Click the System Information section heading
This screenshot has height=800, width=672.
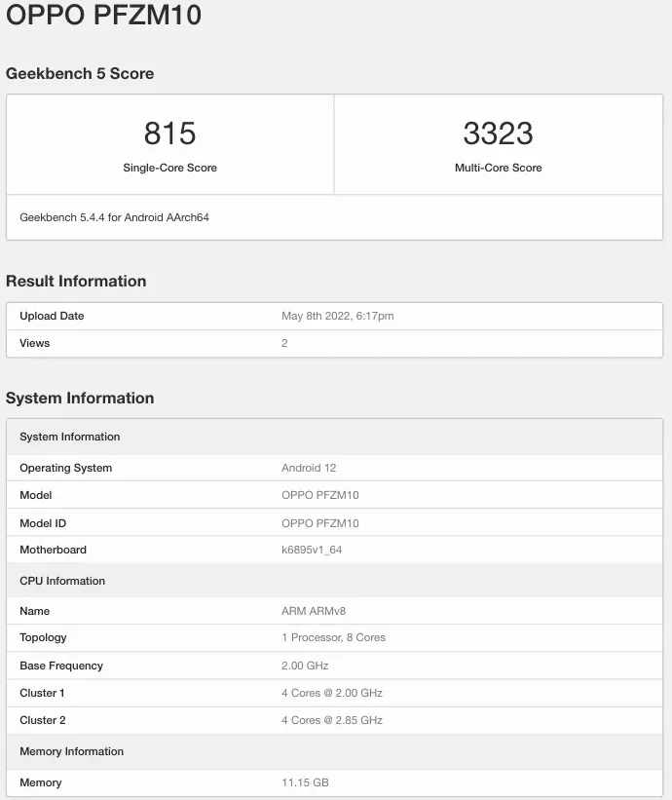(x=80, y=398)
